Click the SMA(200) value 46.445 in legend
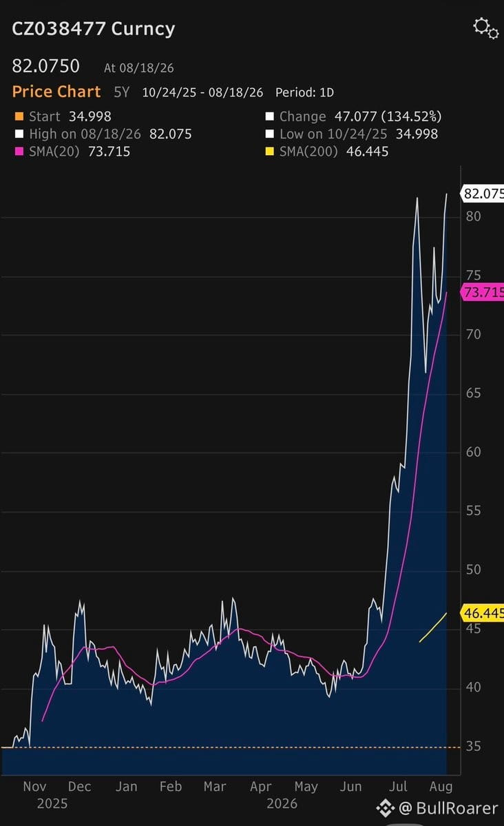This screenshot has height=826, width=504. (367, 152)
